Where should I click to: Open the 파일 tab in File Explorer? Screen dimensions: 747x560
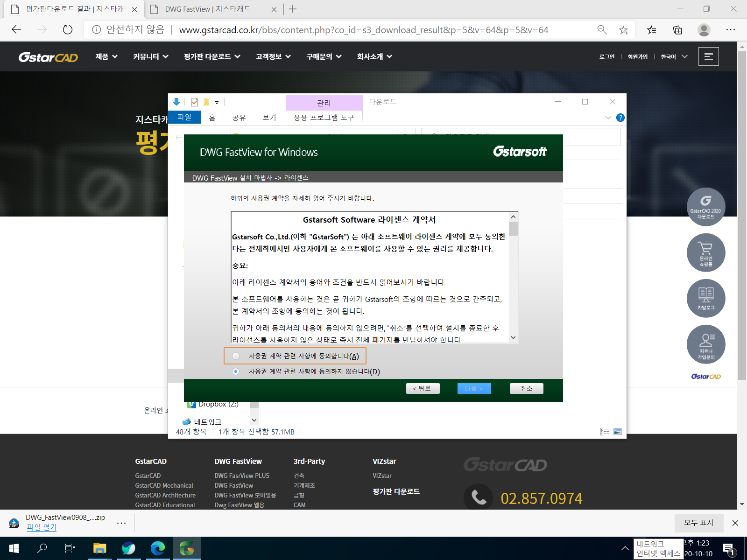coord(184,117)
